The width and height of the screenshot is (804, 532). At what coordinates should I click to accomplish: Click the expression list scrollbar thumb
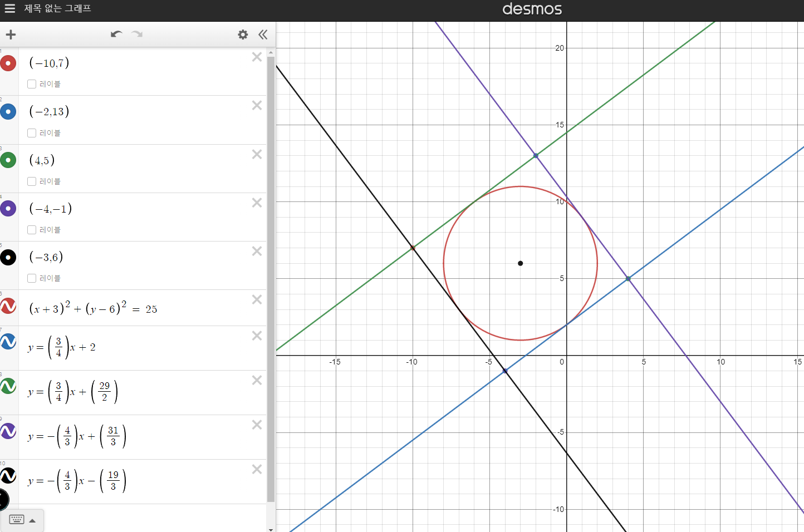coord(271,278)
